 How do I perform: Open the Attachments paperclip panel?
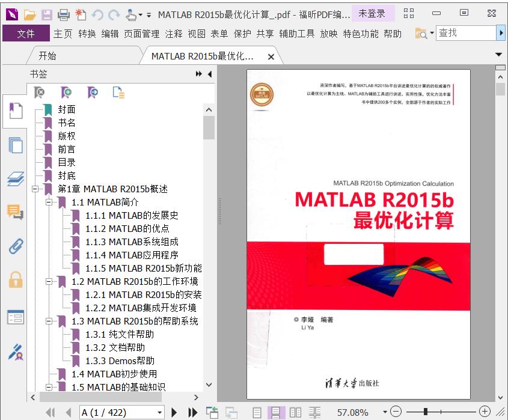tap(16, 246)
